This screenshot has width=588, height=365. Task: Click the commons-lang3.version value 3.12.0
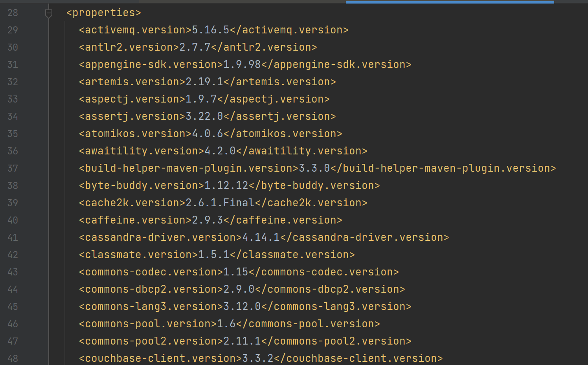click(242, 306)
